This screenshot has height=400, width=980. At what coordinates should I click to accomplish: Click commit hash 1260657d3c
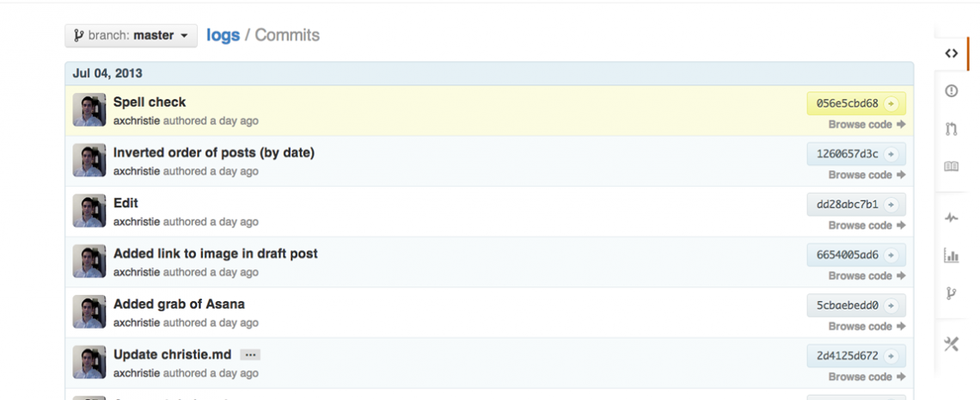tap(848, 155)
